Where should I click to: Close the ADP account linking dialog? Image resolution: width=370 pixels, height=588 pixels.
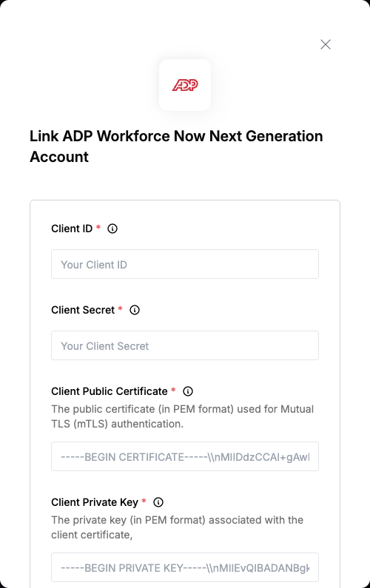click(x=326, y=44)
